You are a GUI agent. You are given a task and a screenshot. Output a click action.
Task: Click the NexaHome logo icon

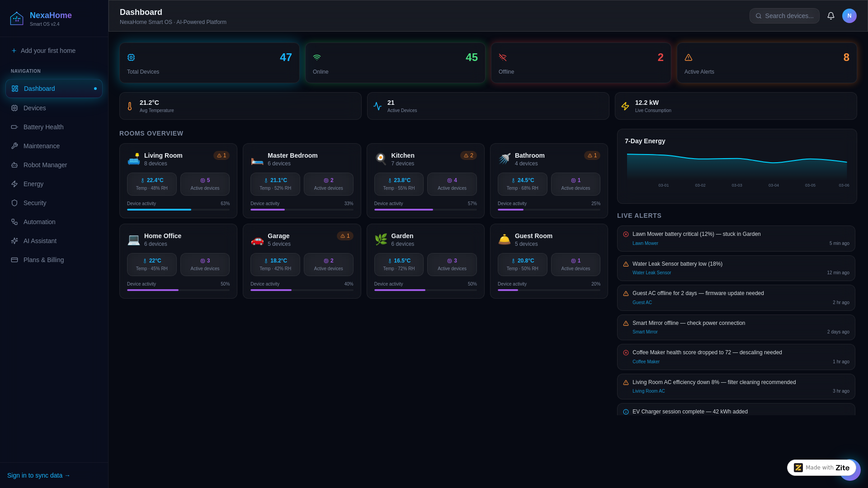17,19
